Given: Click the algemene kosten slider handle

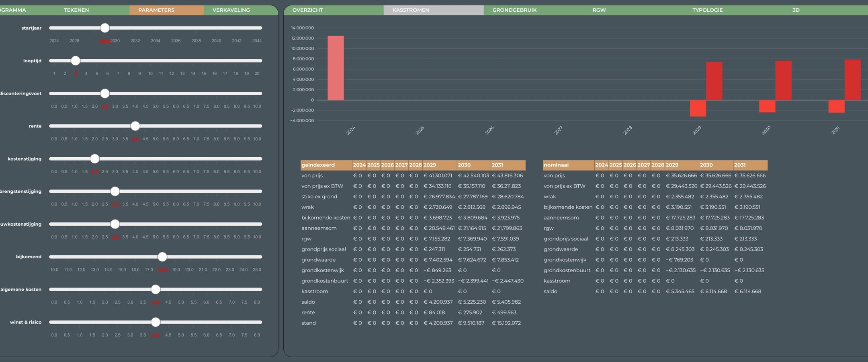Looking at the screenshot, I should [x=156, y=289].
